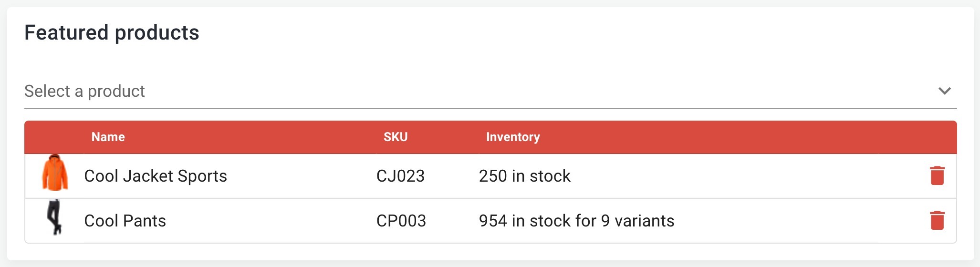Click the Name column header
Image resolution: width=980 pixels, height=267 pixels.
tap(108, 137)
